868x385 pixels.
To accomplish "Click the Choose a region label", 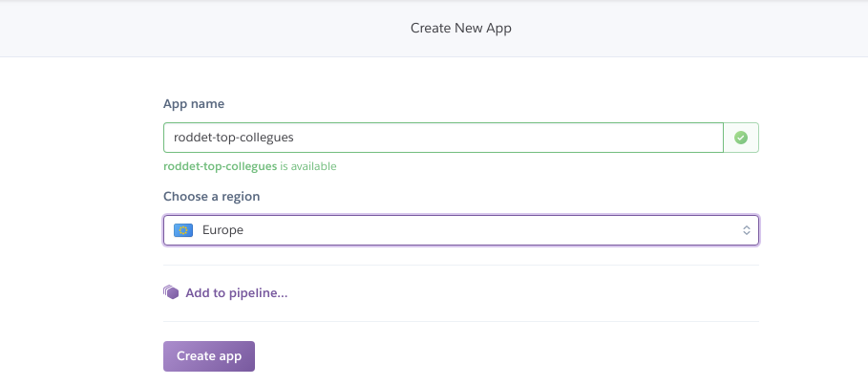I will [x=212, y=196].
